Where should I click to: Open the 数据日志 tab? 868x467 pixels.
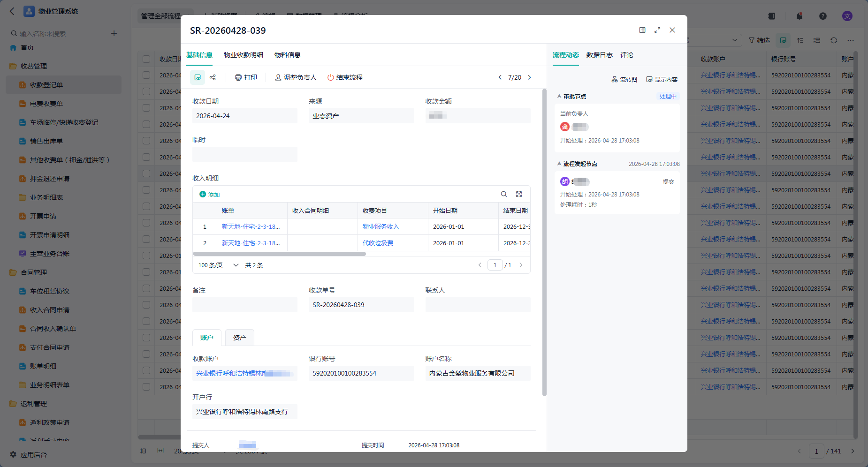coord(600,55)
